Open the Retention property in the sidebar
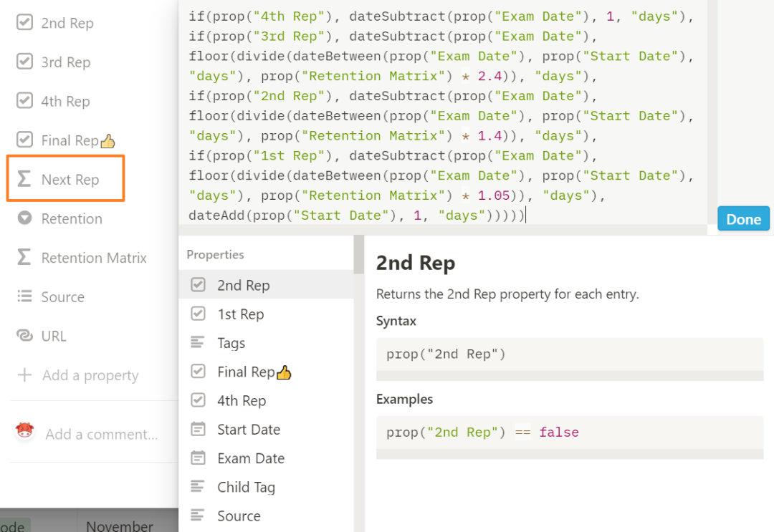 [x=72, y=218]
